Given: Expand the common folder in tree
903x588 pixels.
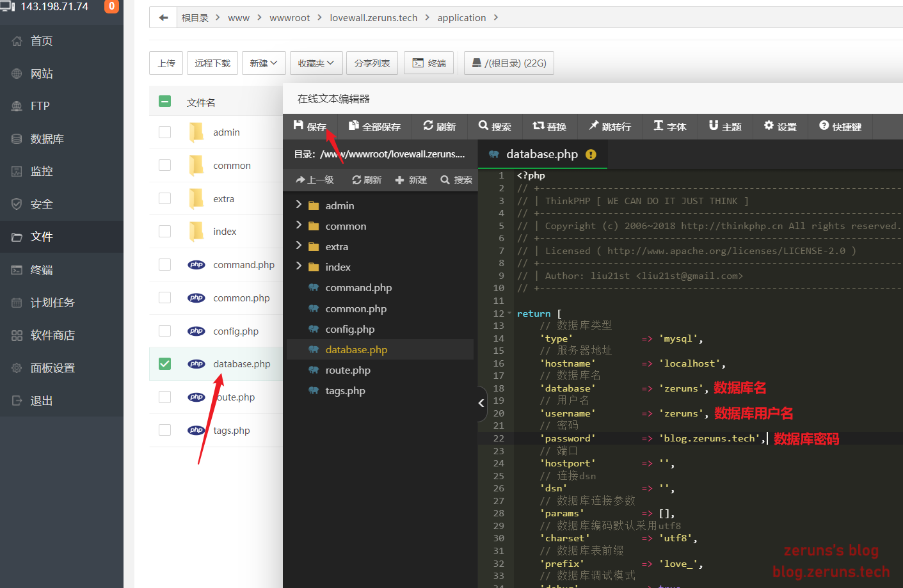Looking at the screenshot, I should pos(298,225).
